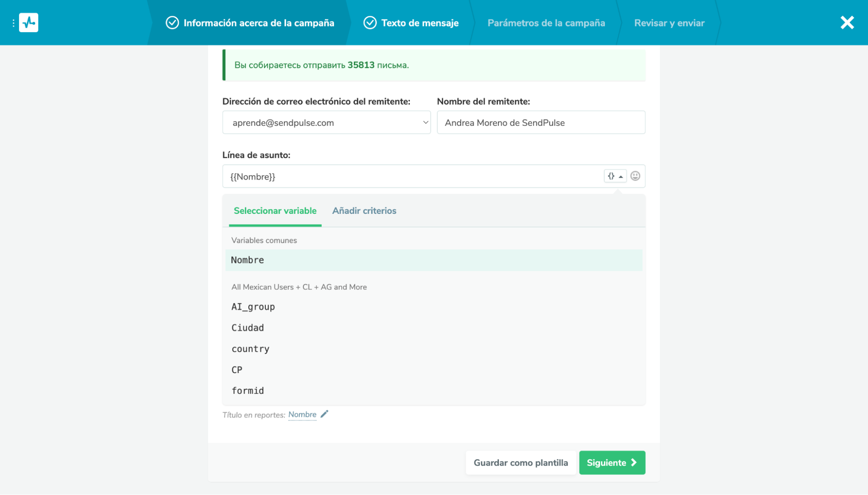Click the Nombre report title link

[x=302, y=415]
